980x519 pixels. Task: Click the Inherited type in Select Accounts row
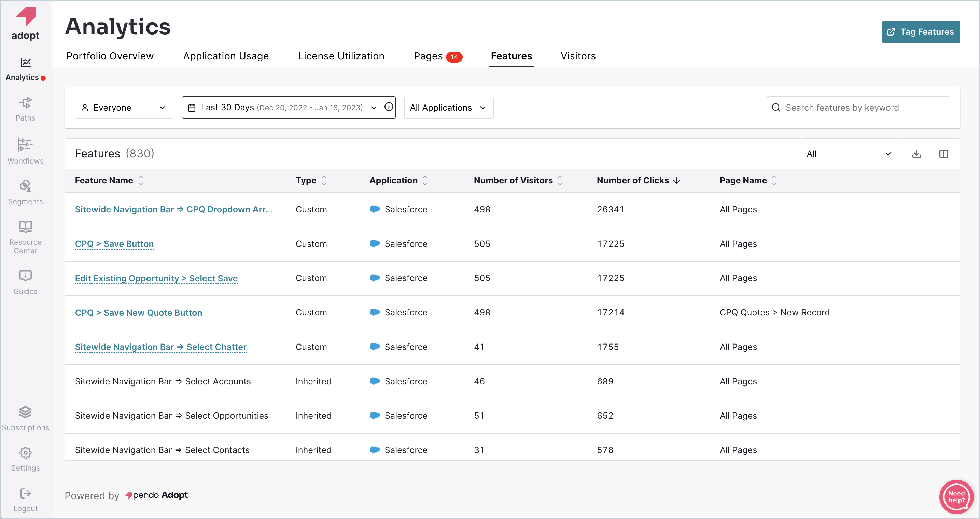[x=313, y=381]
